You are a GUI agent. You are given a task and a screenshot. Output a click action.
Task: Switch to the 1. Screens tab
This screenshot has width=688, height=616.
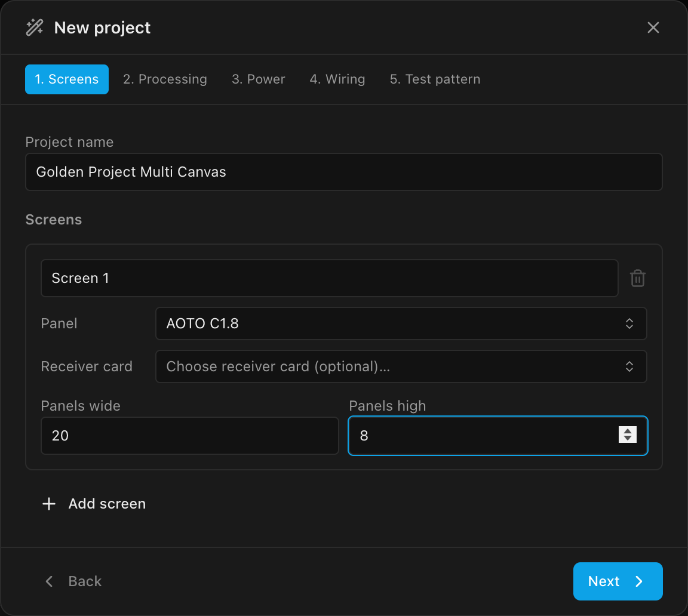pos(67,79)
